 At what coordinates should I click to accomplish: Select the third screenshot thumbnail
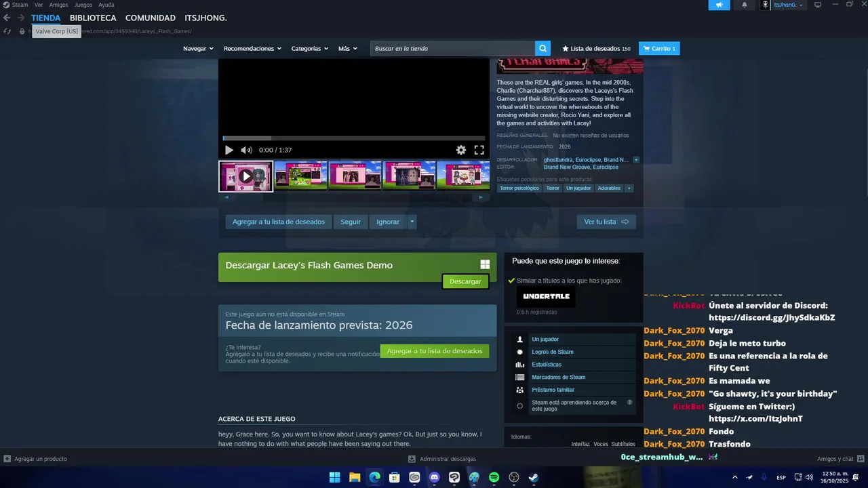355,176
